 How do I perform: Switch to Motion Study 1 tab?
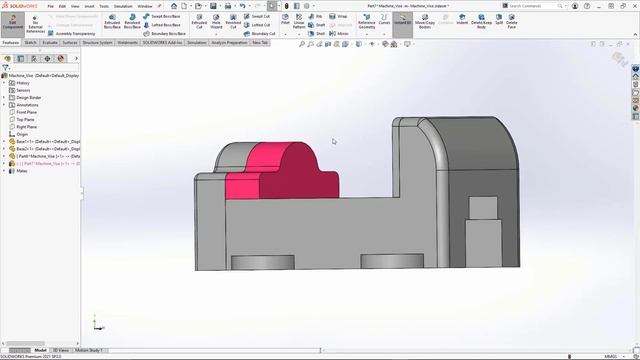[x=89, y=350]
